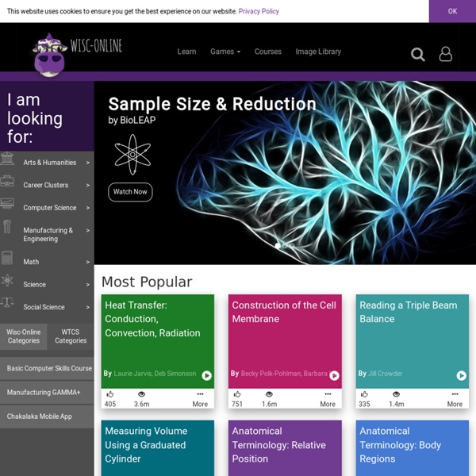This screenshot has height=476, width=476.
Task: Click author Jill Crowder
Action: coord(385,374)
